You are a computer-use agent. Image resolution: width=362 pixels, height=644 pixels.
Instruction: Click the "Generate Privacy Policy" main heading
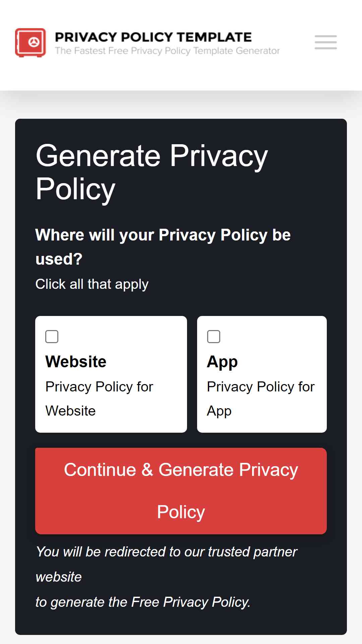point(152,172)
